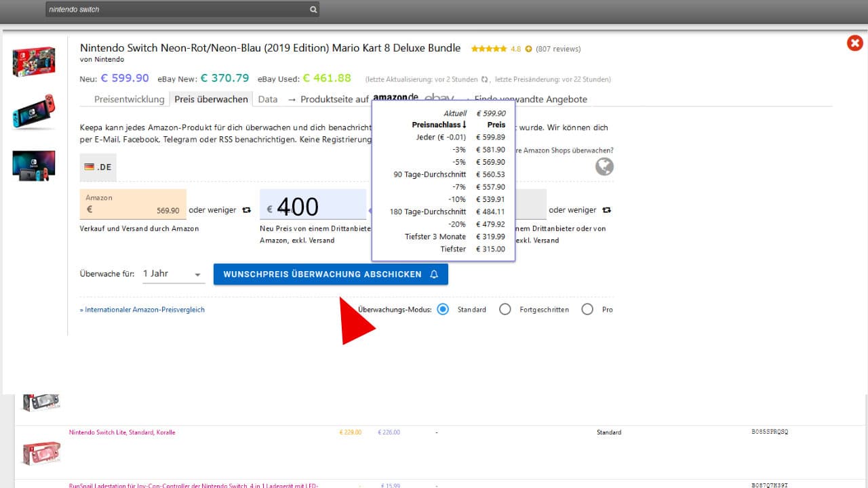Viewport: 868px width, 488px height.
Task: Click the Amazon price input field
Action: click(x=133, y=209)
